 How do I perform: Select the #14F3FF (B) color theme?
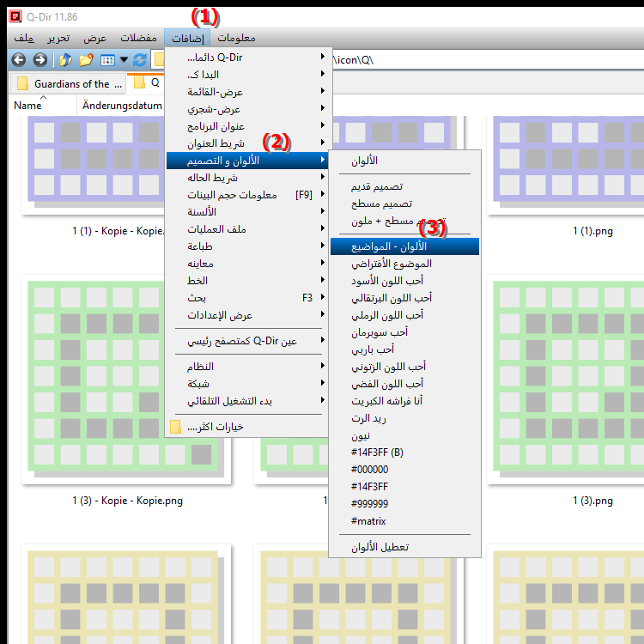tap(404, 453)
